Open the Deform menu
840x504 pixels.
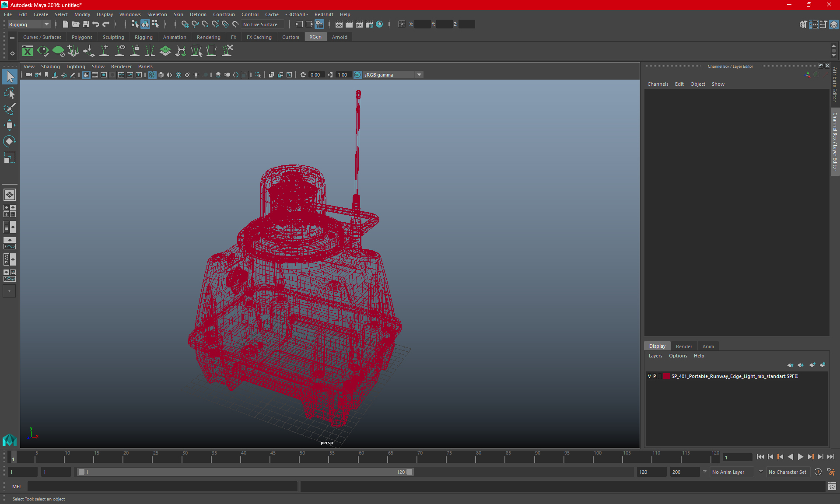(x=198, y=14)
